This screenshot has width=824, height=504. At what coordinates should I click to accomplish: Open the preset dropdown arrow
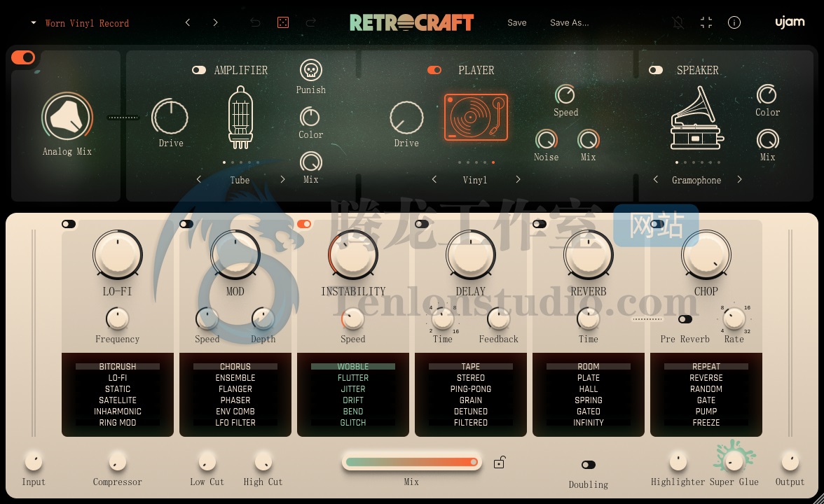click(x=34, y=22)
